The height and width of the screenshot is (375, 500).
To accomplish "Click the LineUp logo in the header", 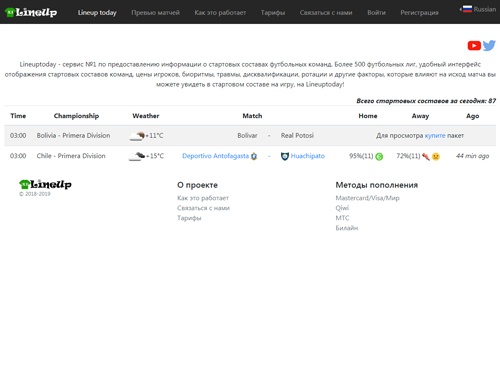I will point(31,12).
